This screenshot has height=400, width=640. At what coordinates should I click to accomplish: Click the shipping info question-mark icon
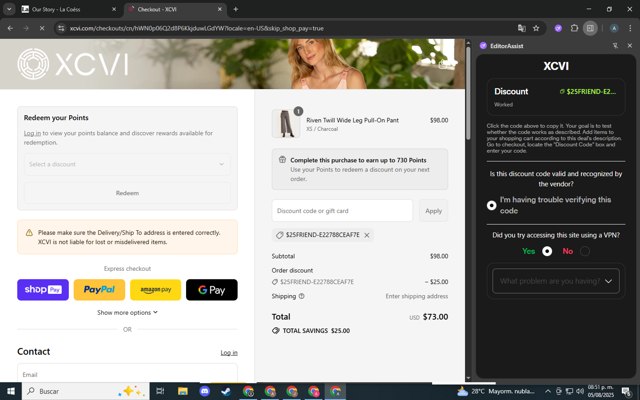302,296
